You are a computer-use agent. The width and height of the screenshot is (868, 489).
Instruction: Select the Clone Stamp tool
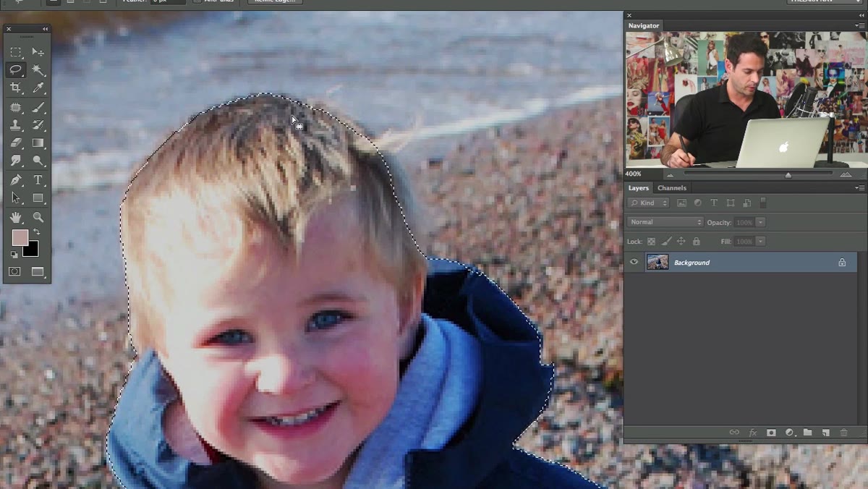(x=15, y=125)
